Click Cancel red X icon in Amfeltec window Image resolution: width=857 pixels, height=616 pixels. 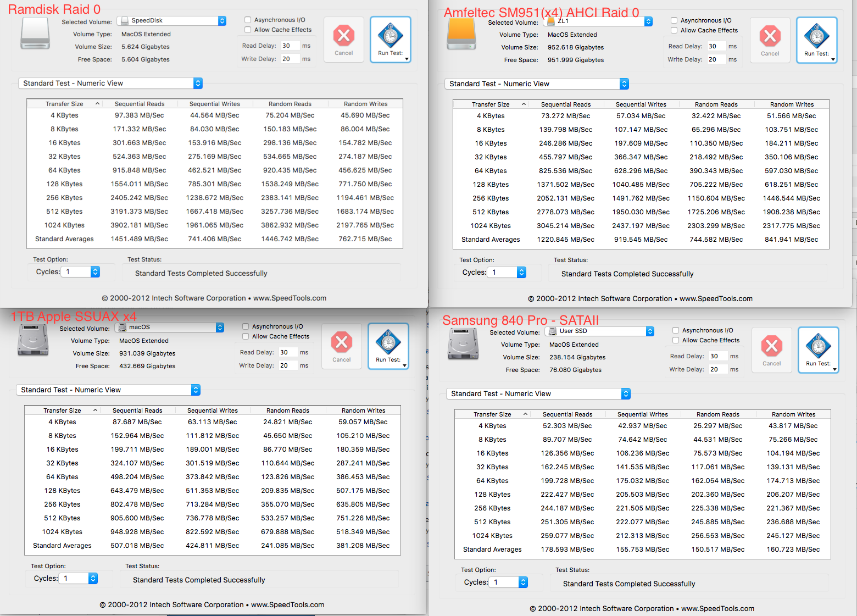tap(770, 36)
